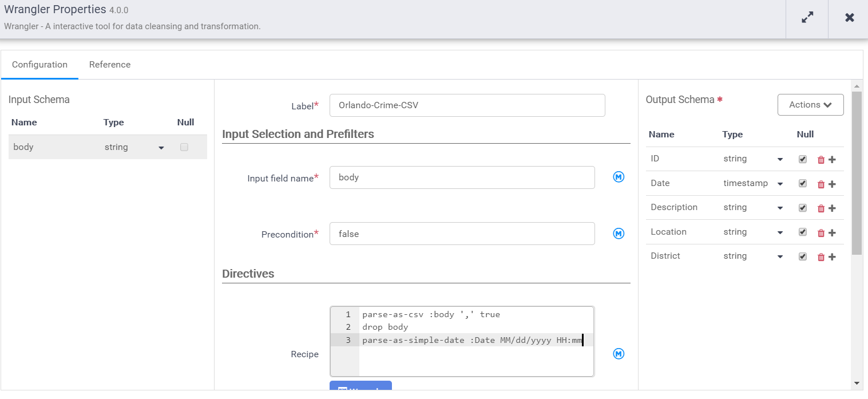Switch to the Reference tab
Screen dimensions: 868x399
click(x=110, y=65)
